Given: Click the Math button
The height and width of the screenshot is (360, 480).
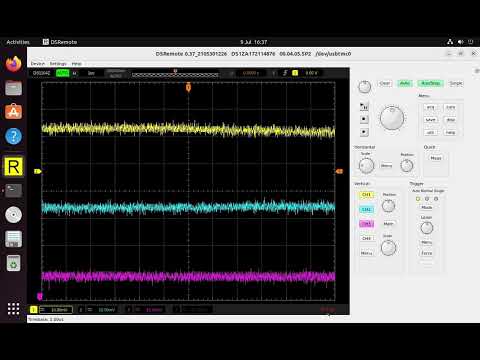Looking at the screenshot, I should [388, 224].
